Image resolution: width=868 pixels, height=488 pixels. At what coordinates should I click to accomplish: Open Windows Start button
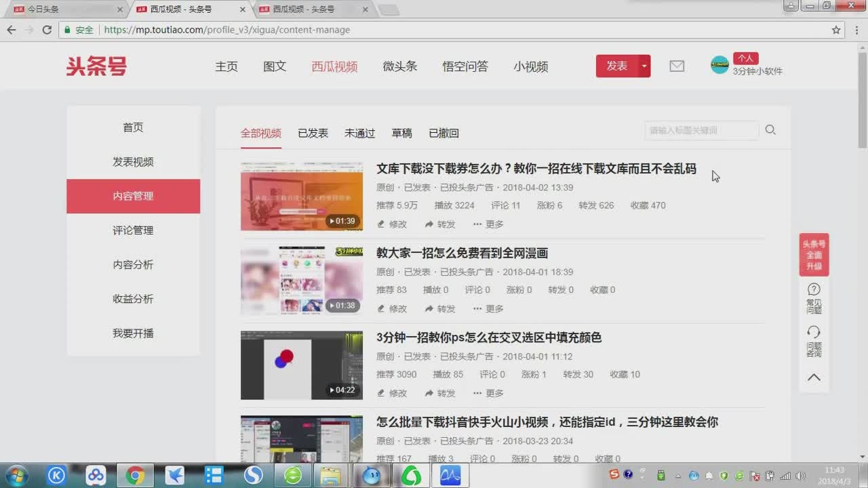click(16, 476)
